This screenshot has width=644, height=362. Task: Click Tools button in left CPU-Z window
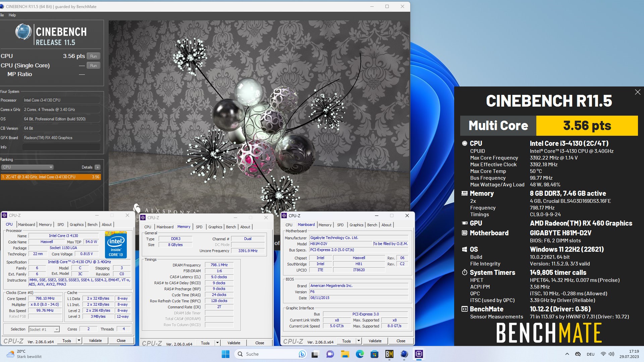tap(67, 341)
